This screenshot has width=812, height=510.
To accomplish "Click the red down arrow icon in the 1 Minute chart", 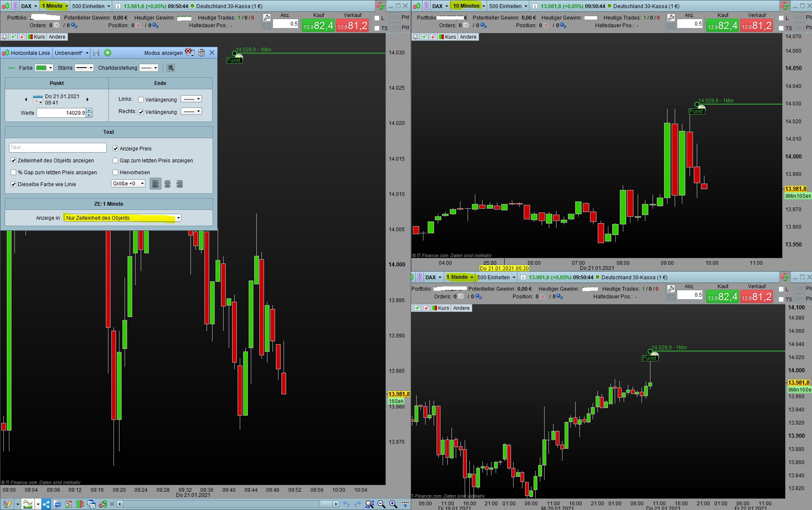I will click(22, 37).
